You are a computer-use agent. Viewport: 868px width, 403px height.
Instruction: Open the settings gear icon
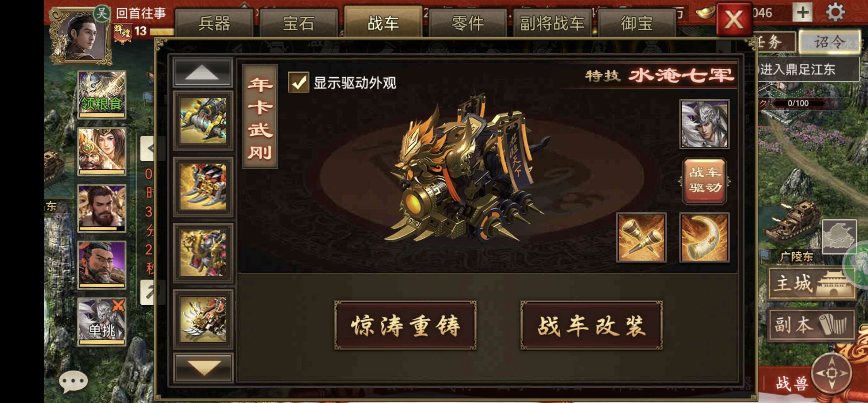pos(835,12)
